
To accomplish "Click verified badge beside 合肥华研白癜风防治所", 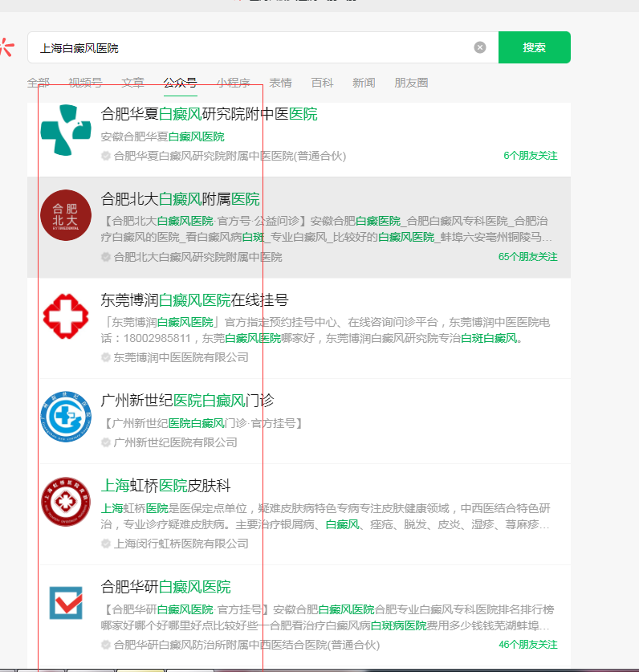I will (106, 645).
